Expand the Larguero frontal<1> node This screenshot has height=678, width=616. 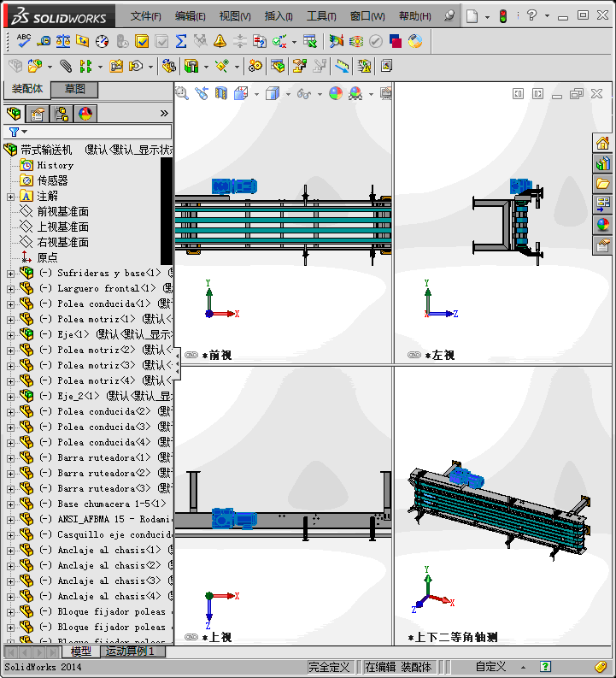click(x=10, y=289)
